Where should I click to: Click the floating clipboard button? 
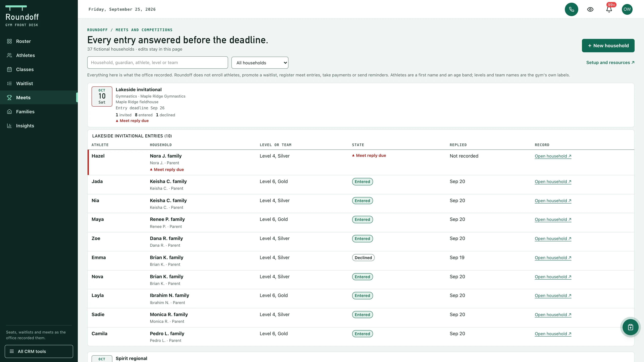[630, 327]
